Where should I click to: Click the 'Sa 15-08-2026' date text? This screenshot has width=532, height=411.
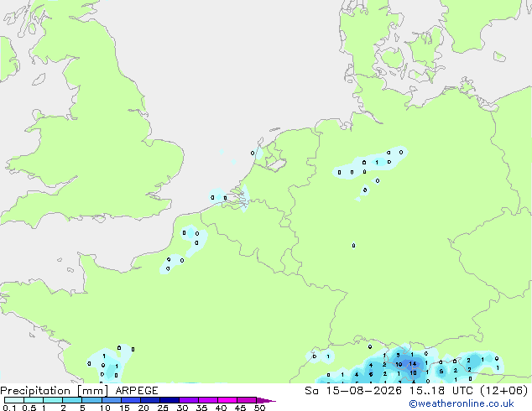[353, 391]
